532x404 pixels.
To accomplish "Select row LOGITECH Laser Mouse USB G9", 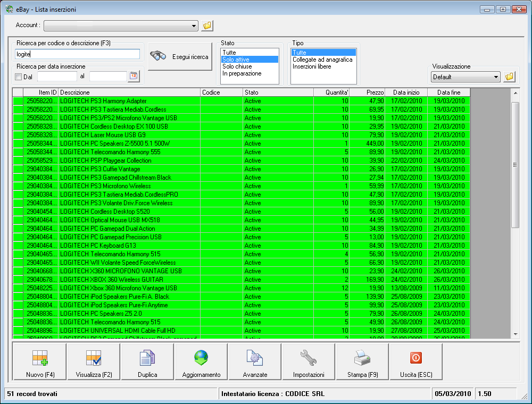I will click(241, 135).
